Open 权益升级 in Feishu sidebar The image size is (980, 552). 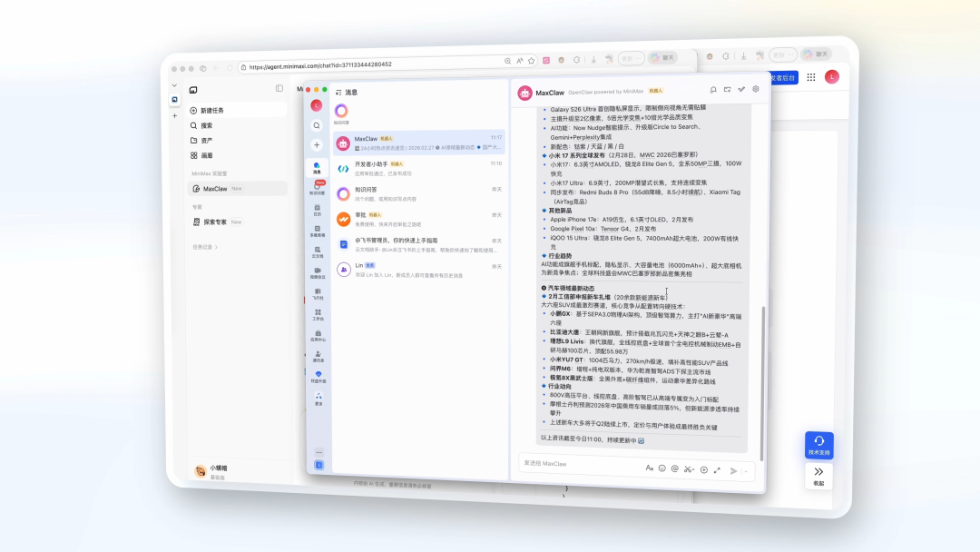coord(318,377)
